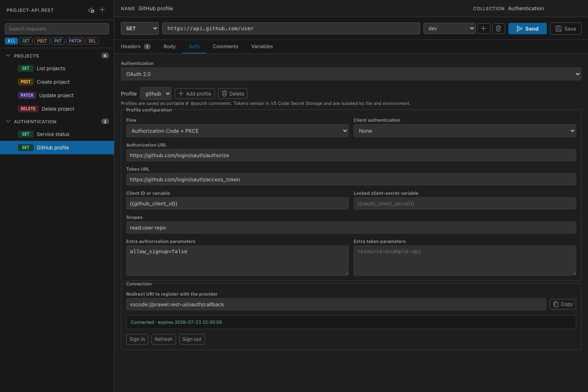Open the Client authentication dropdown
This screenshot has width=588, height=392.
[465, 131]
